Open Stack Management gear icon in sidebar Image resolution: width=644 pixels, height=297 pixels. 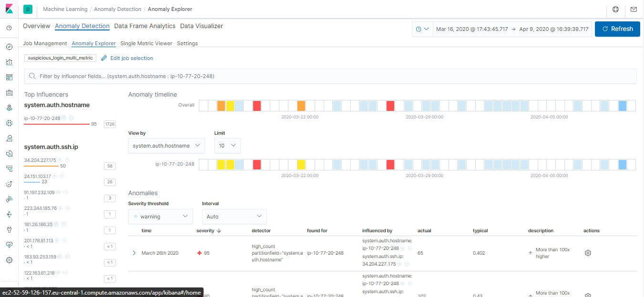(x=9, y=259)
